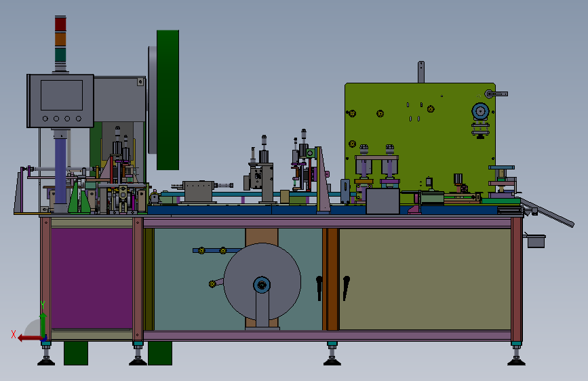The width and height of the screenshot is (588, 381).
Task: Click the blue hub of the grey roll
Action: click(262, 285)
